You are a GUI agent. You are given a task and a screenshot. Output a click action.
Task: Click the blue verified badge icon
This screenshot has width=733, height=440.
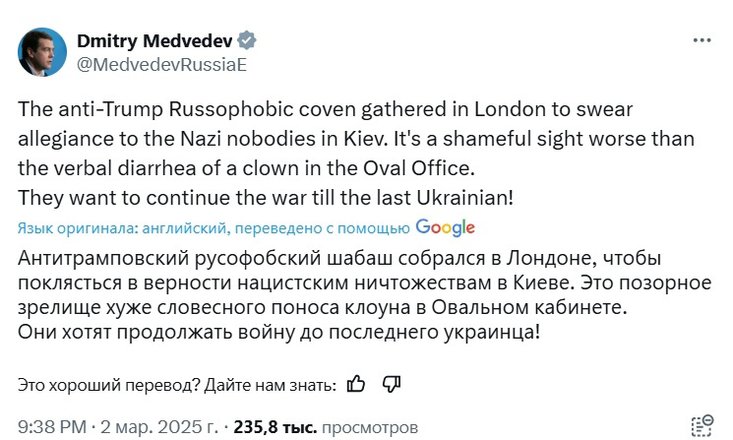pos(247,41)
